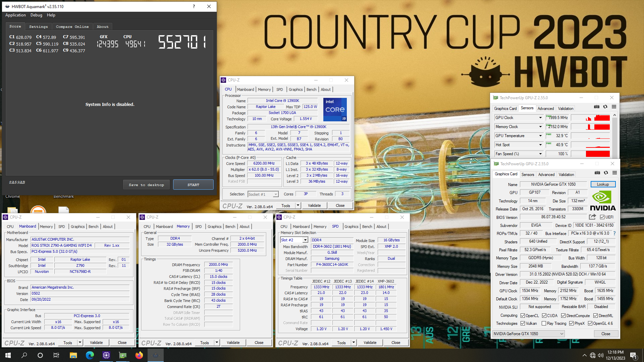
Task: Expand the Memory Clock sensor dropdown
Action: click(x=540, y=127)
